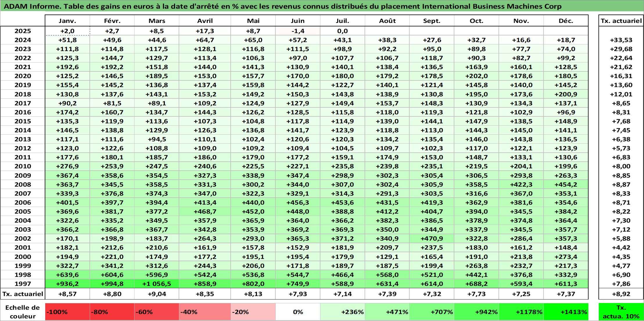Click the cell showing +440,0

click(253, 203)
